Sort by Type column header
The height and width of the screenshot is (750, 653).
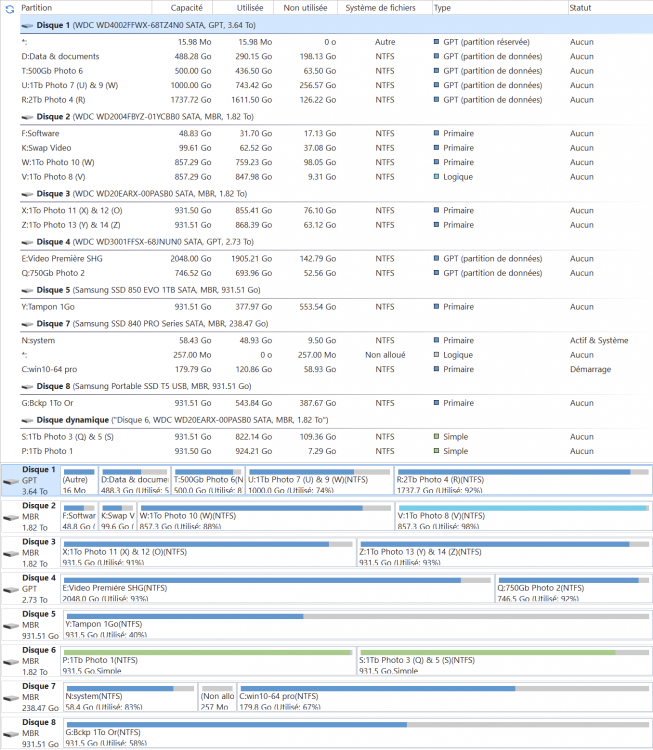(x=499, y=8)
